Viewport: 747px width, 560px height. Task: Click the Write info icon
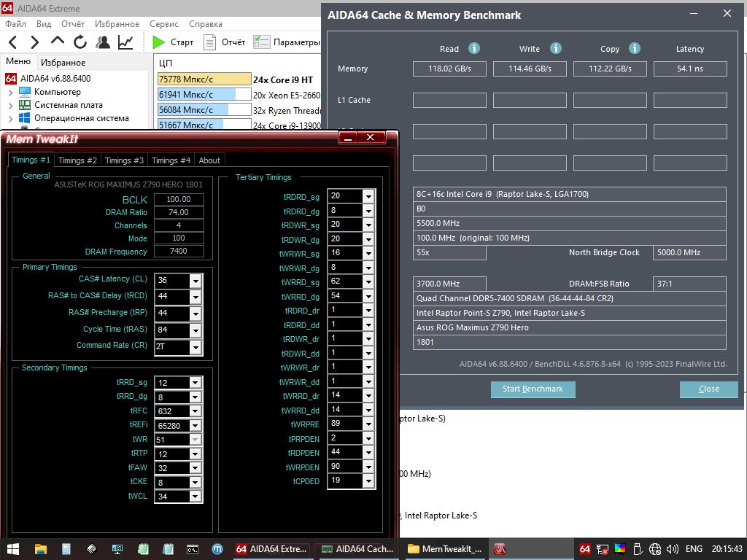click(555, 48)
